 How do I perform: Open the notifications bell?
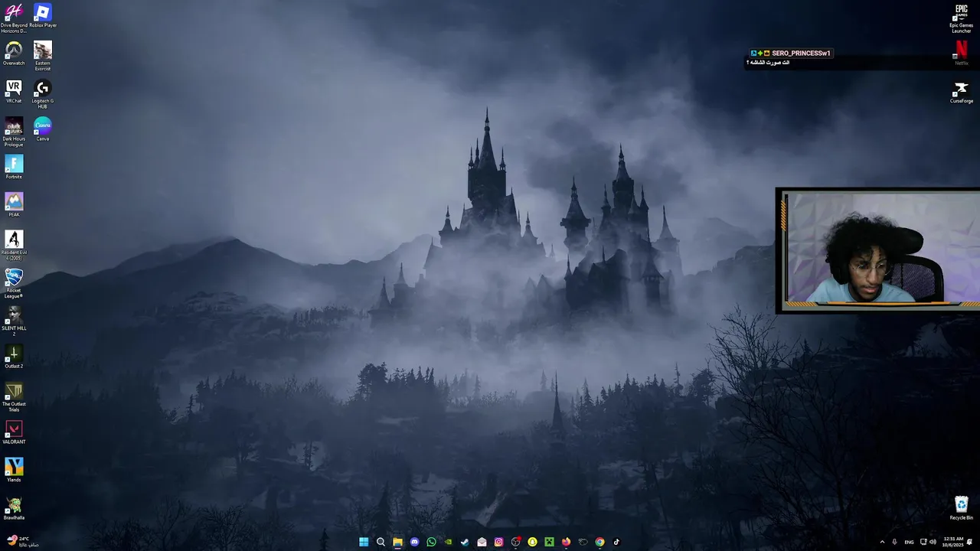pyautogui.click(x=970, y=542)
